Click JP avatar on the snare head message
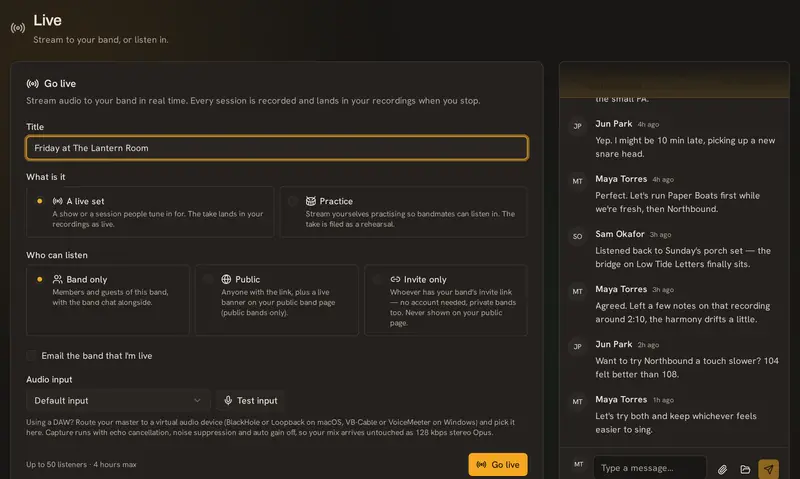800x479 pixels. click(x=578, y=126)
